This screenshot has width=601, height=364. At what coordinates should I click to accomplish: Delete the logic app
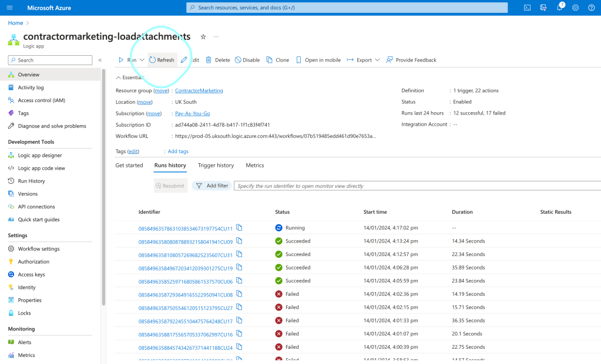[218, 60]
